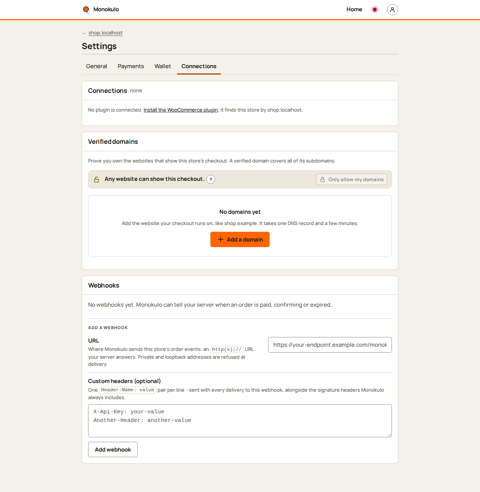The width and height of the screenshot is (480, 492).
Task: Focus the Custom headers textarea
Action: coord(240,421)
